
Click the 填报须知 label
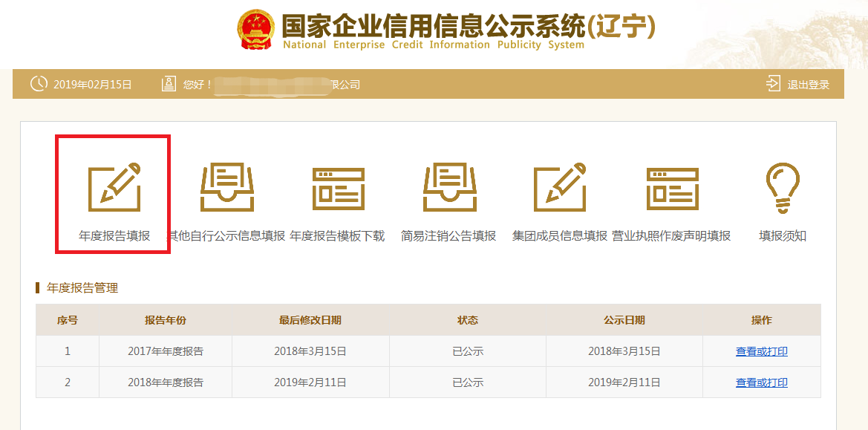783,235
